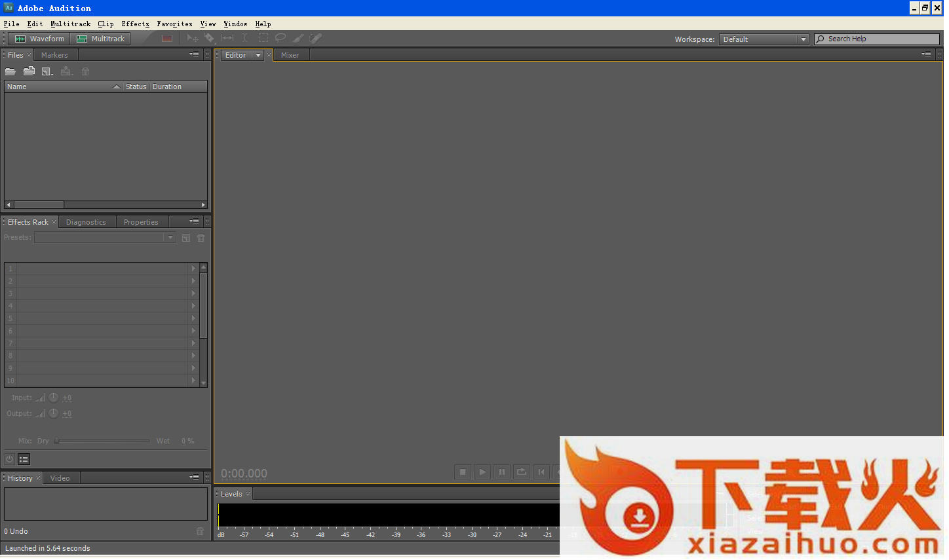Expand effect slot 5 arrow
Image resolution: width=949 pixels, height=560 pixels.
193,318
